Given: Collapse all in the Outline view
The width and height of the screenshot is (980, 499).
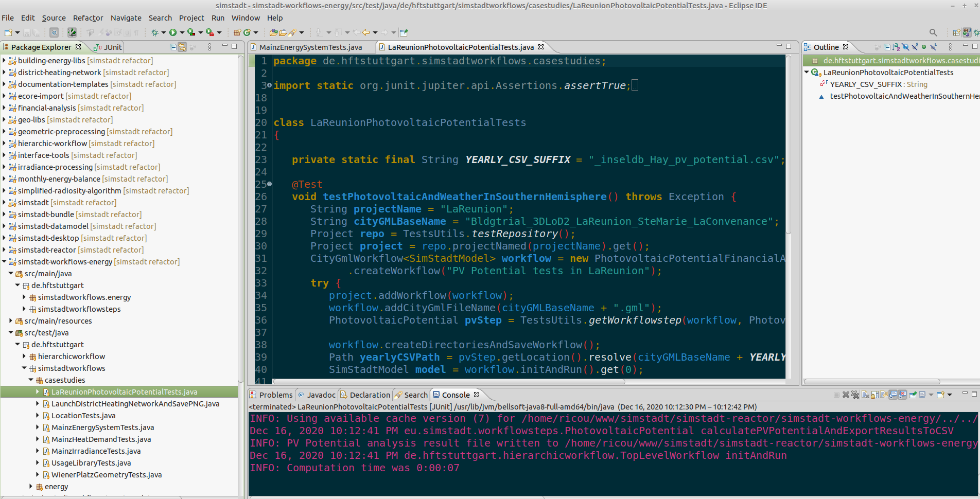Looking at the screenshot, I should coord(887,47).
